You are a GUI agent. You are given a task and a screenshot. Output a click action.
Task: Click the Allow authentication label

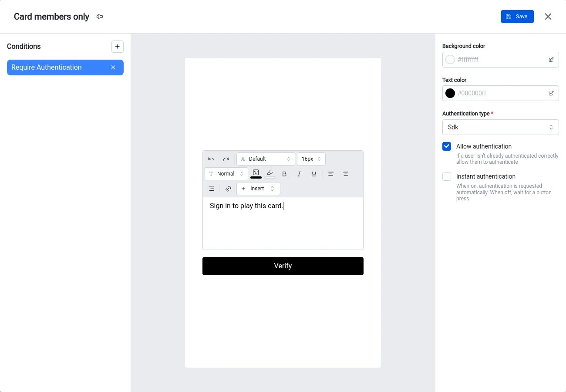pos(484,146)
